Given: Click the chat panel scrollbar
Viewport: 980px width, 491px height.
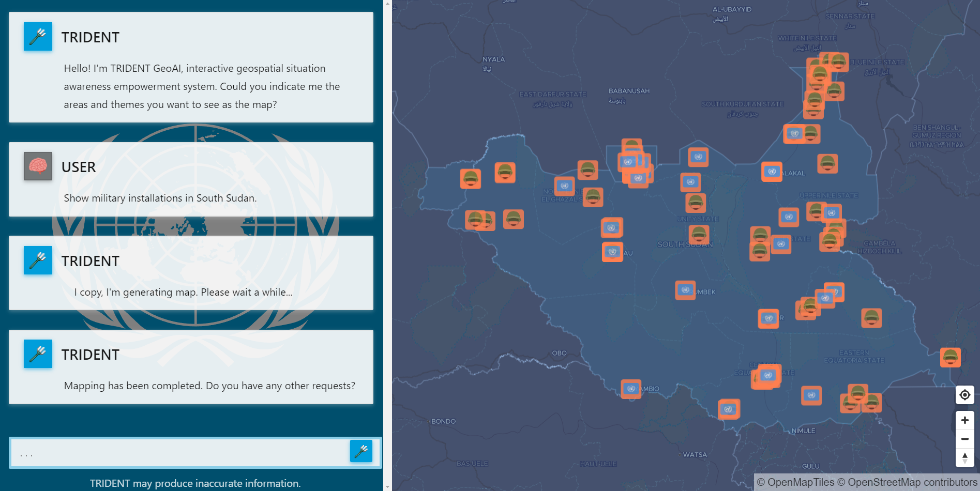Looking at the screenshot, I should coord(387,245).
